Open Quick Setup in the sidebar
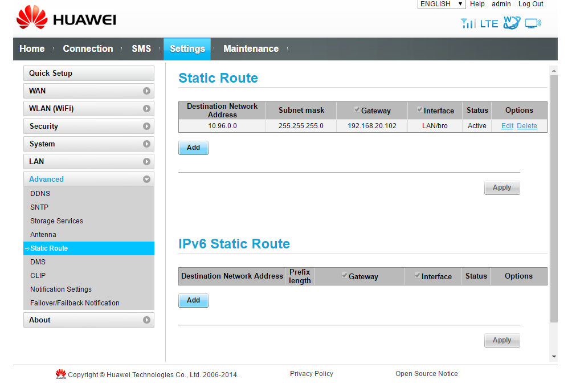The width and height of the screenshot is (576, 392). tap(88, 73)
